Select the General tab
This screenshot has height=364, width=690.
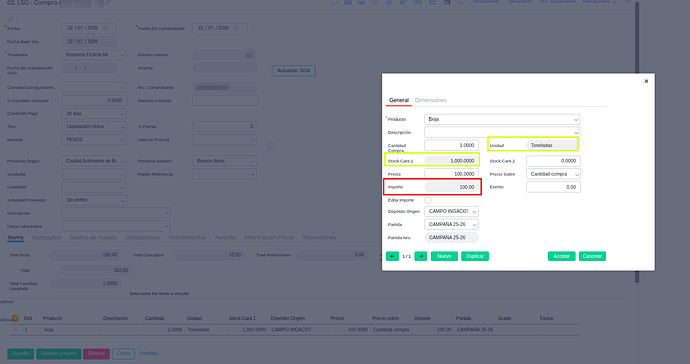pyautogui.click(x=399, y=100)
